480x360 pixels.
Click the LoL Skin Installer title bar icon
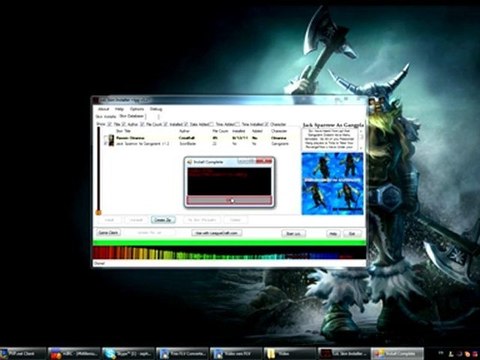click(96, 100)
